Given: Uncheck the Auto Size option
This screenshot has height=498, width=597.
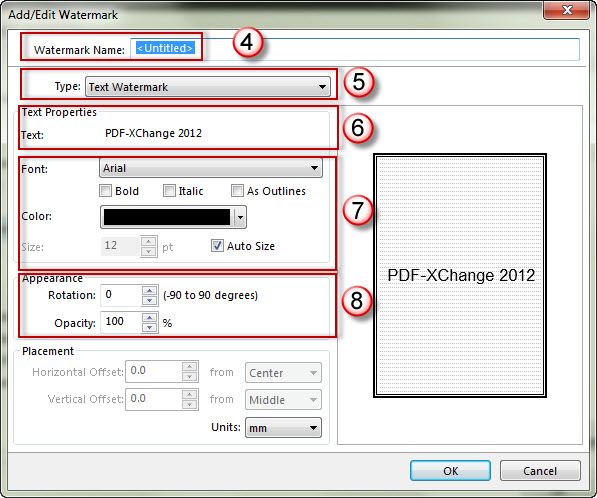Looking at the screenshot, I should pos(217,246).
